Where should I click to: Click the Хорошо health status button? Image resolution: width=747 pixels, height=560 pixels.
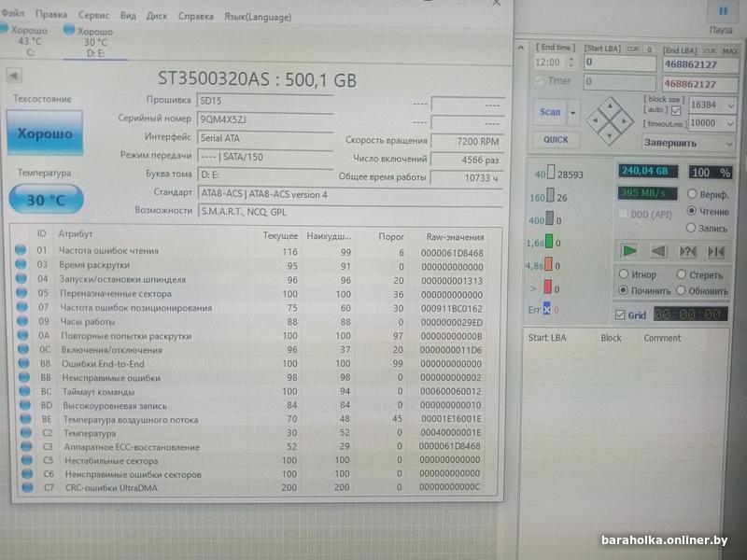pos(45,133)
